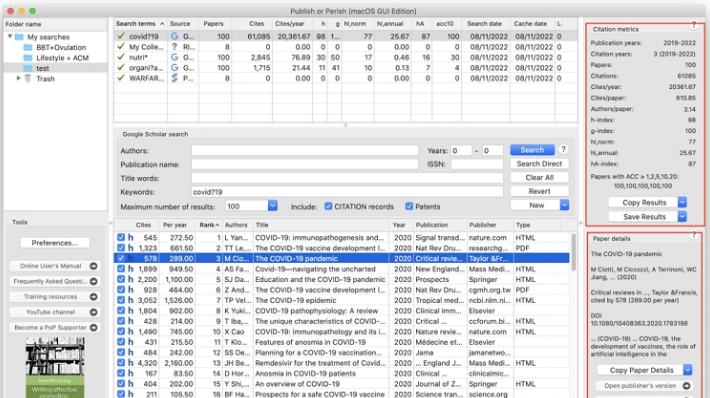Click the green checkmark of the covid?19 search
The width and height of the screenshot is (710, 398).
coord(120,36)
